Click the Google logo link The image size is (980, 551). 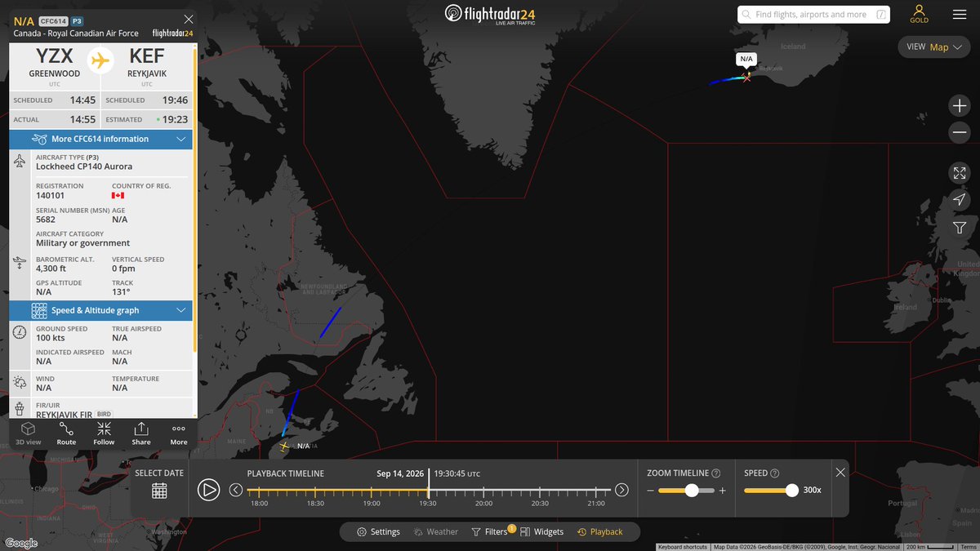(20, 543)
